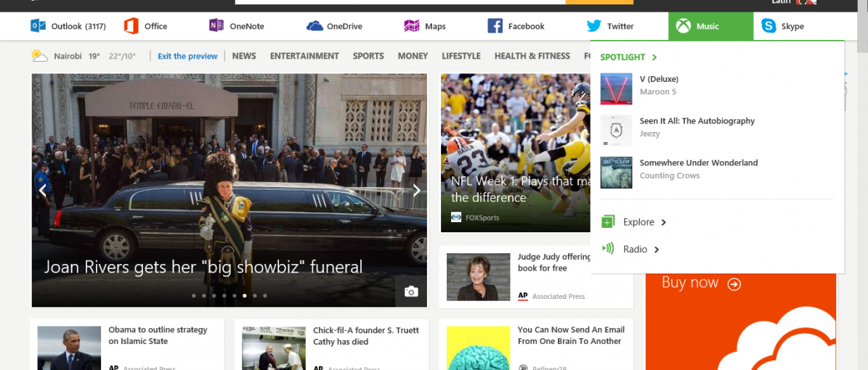
Task: Click the OneDrive cloud icon
Action: click(x=315, y=26)
